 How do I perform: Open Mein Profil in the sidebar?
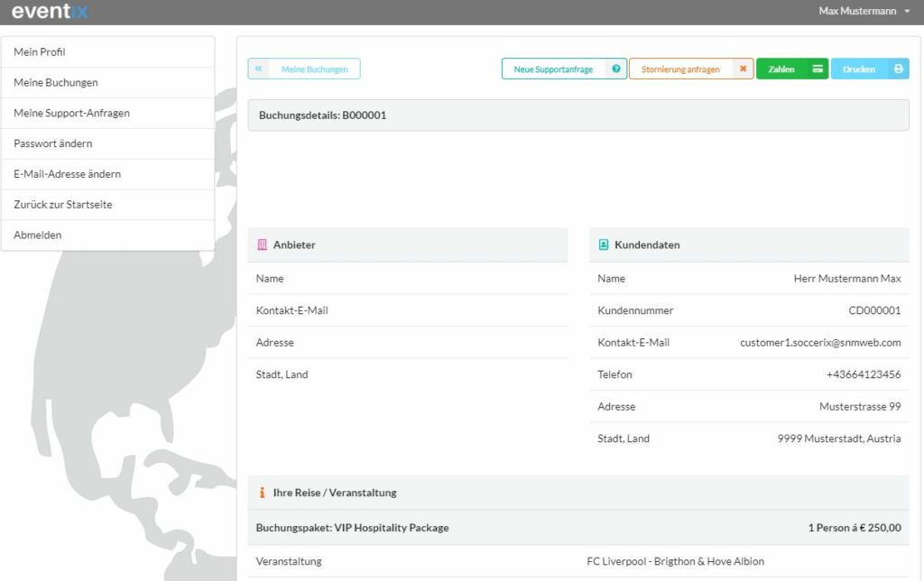tap(40, 52)
